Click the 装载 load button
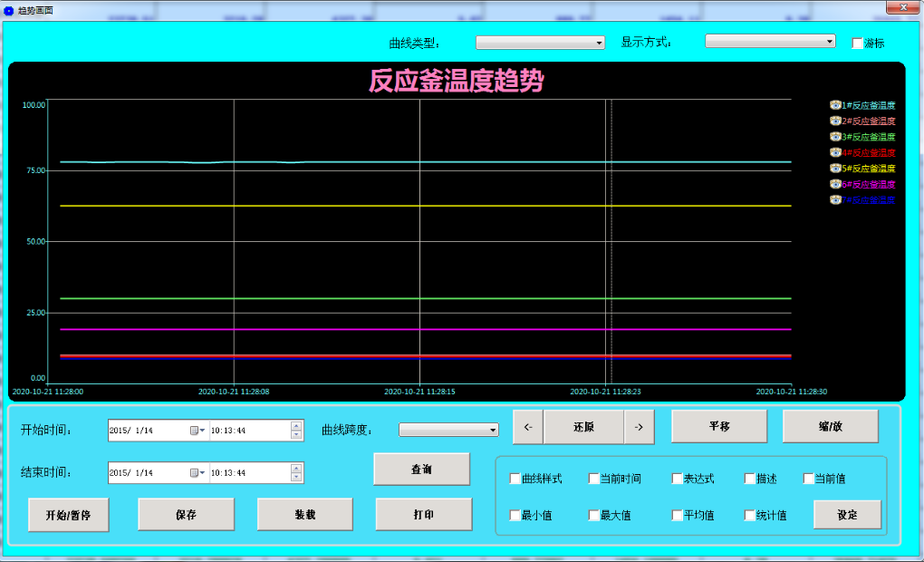Screen dimensions: 924x562 tap(305, 515)
